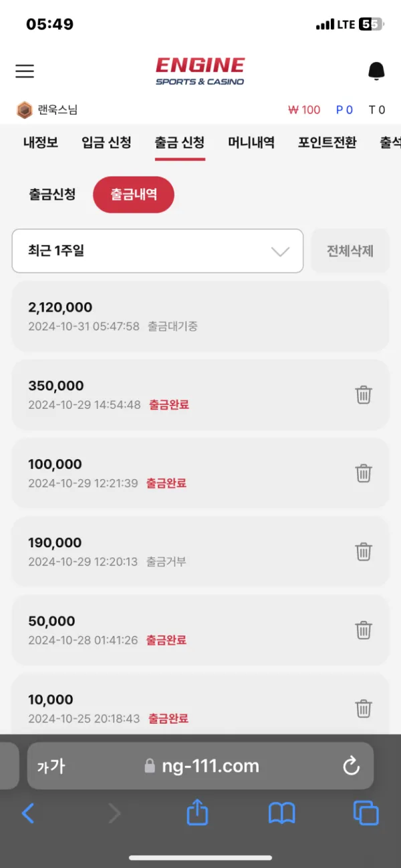Viewport: 401px width, 868px height.
Task: Remove the 190,000 rejected withdrawal
Action: 364,552
